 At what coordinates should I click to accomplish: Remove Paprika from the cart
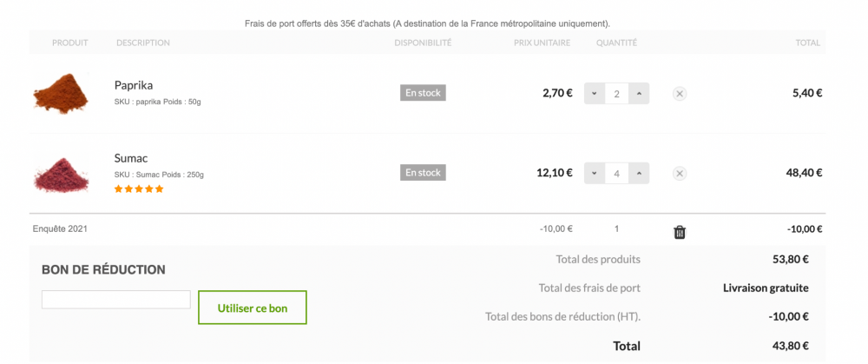(680, 94)
